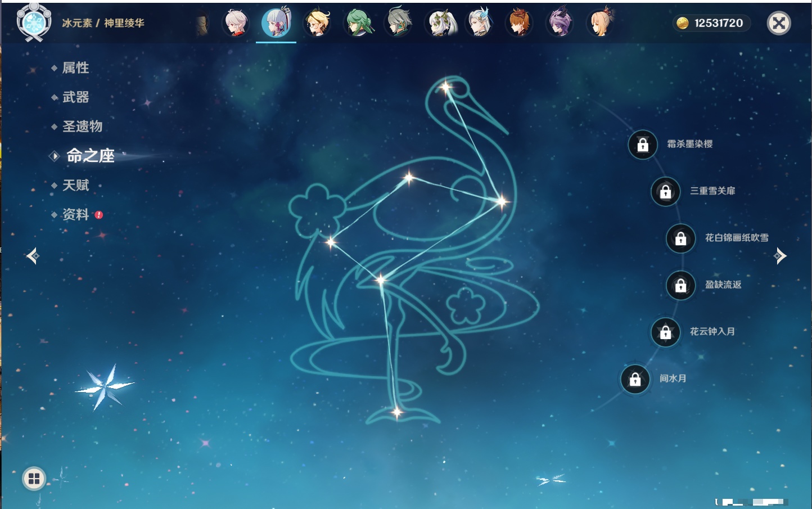This screenshot has width=812, height=509.
Task: Select the white-ponytail character with gold leaves
Action: click(x=440, y=23)
